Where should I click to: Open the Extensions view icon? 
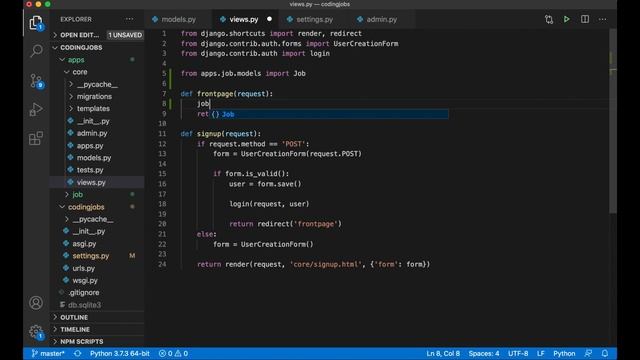[x=36, y=138]
